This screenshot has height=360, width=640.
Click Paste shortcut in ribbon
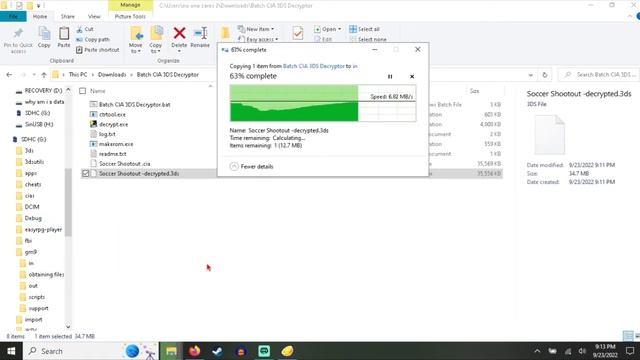[98, 50]
